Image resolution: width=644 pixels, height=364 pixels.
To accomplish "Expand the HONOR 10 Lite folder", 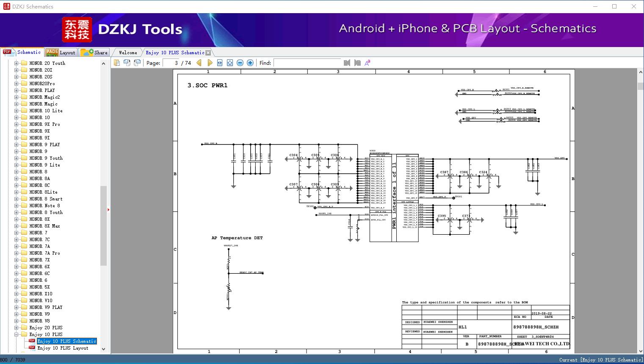I will point(16,111).
